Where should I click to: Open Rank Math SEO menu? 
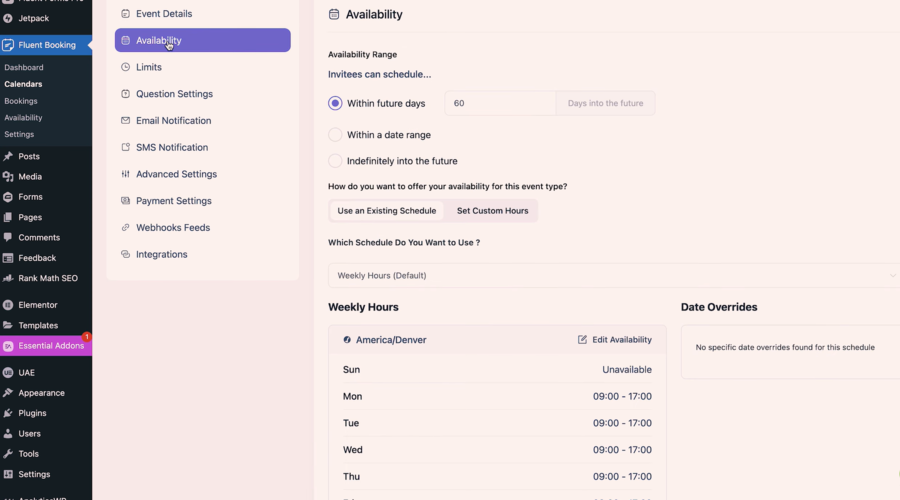coord(46,278)
